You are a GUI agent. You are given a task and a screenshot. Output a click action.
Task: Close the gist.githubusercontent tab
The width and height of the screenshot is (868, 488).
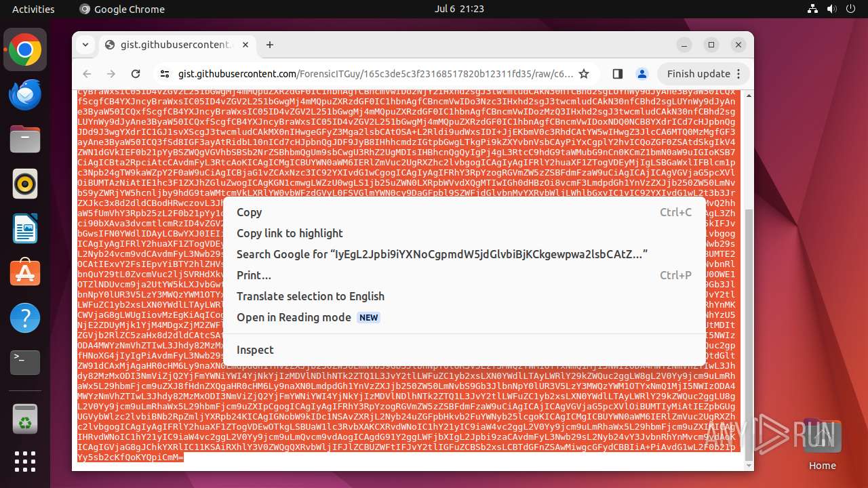click(x=245, y=45)
